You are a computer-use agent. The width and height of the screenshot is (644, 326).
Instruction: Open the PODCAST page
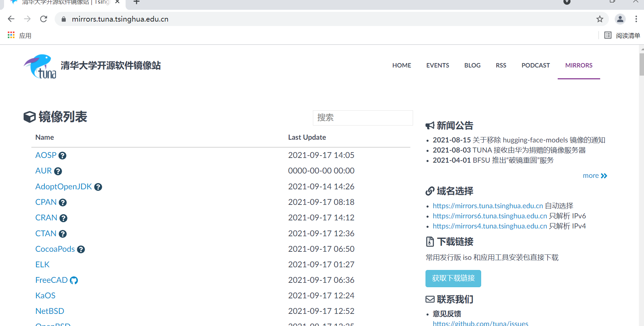[536, 65]
